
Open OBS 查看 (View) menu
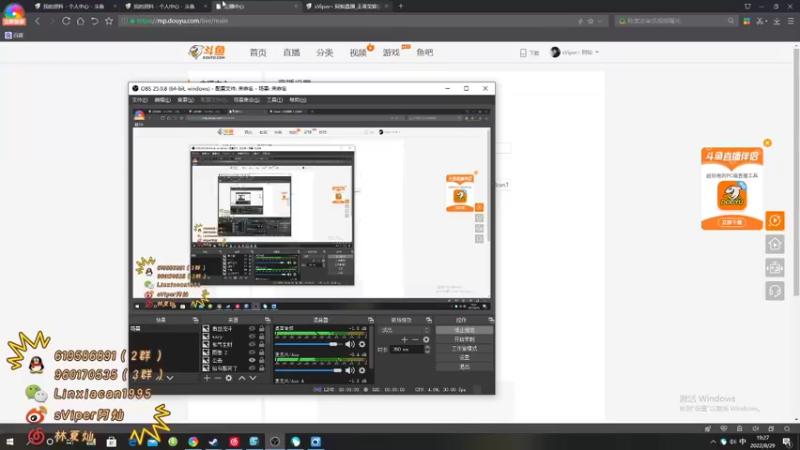click(x=185, y=100)
